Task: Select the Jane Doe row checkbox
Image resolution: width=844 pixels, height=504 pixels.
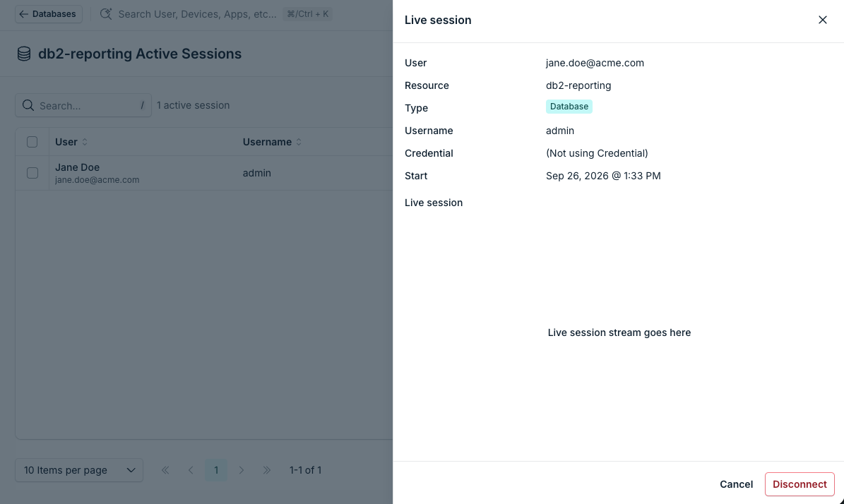Action: click(32, 173)
